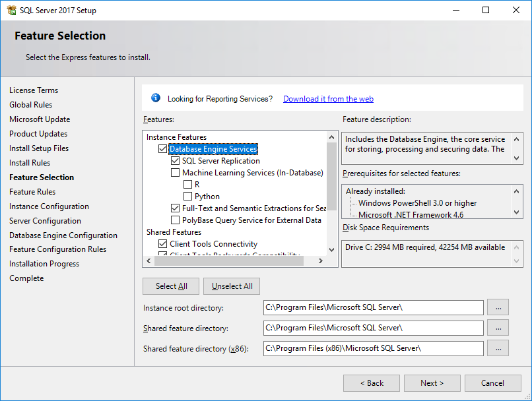Click the Drive C disk space text
This screenshot has width=532, height=401.
(425, 247)
